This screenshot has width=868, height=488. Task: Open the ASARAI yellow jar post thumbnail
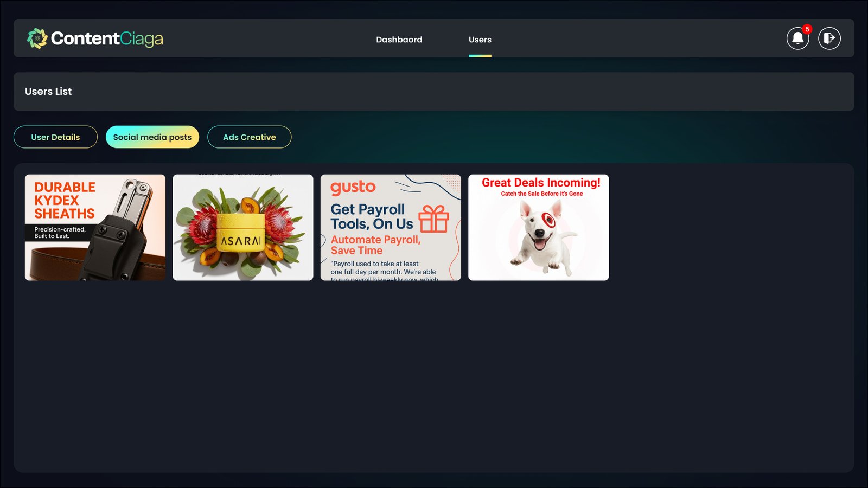point(243,227)
